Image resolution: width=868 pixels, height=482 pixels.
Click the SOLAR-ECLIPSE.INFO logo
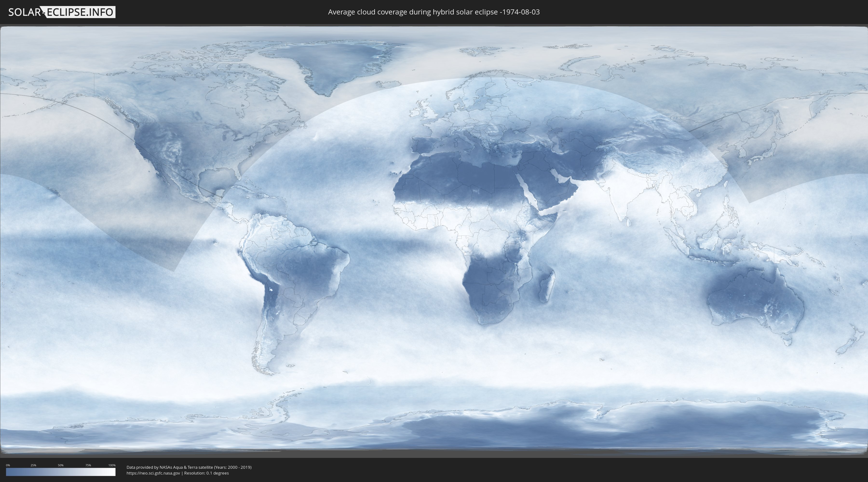pos(62,12)
